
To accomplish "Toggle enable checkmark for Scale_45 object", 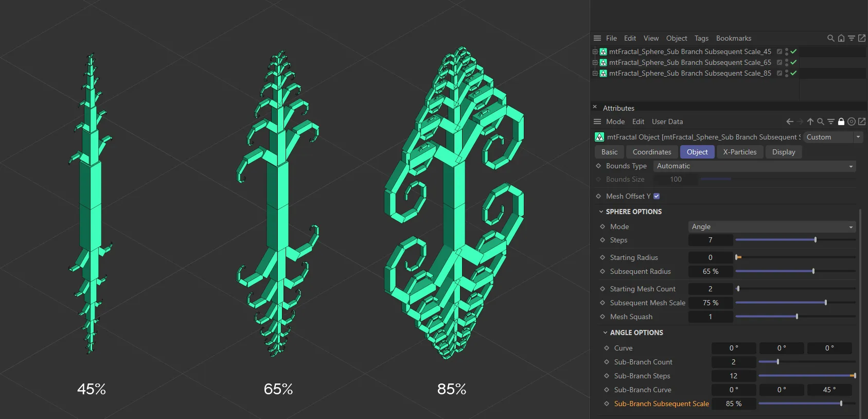I will (x=793, y=51).
